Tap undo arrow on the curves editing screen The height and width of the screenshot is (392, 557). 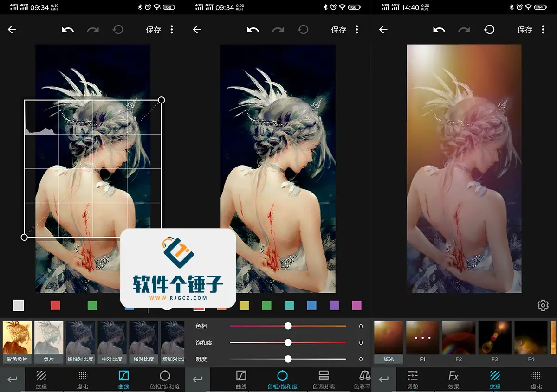point(68,30)
